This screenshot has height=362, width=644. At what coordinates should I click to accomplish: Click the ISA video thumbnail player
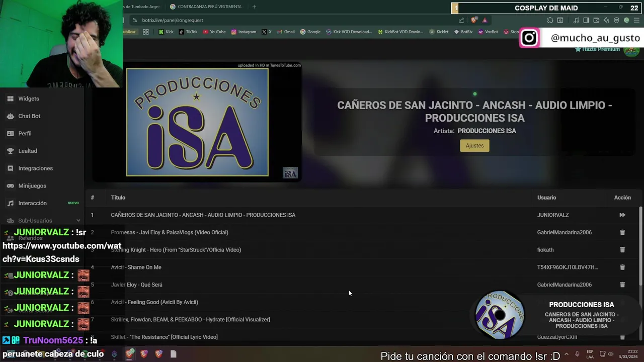coord(197,122)
